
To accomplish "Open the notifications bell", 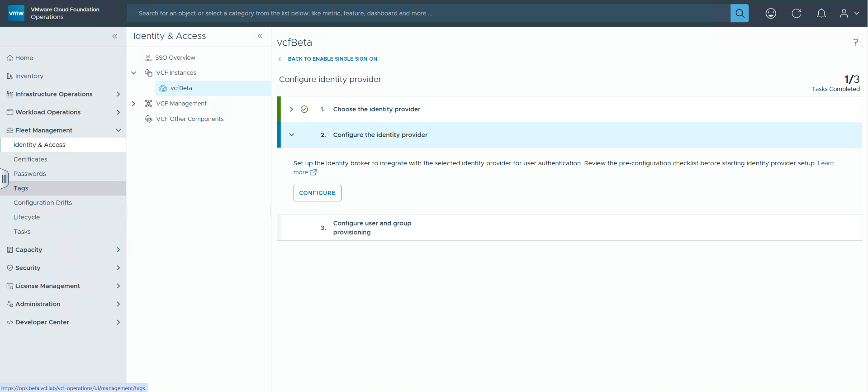I will click(x=821, y=14).
